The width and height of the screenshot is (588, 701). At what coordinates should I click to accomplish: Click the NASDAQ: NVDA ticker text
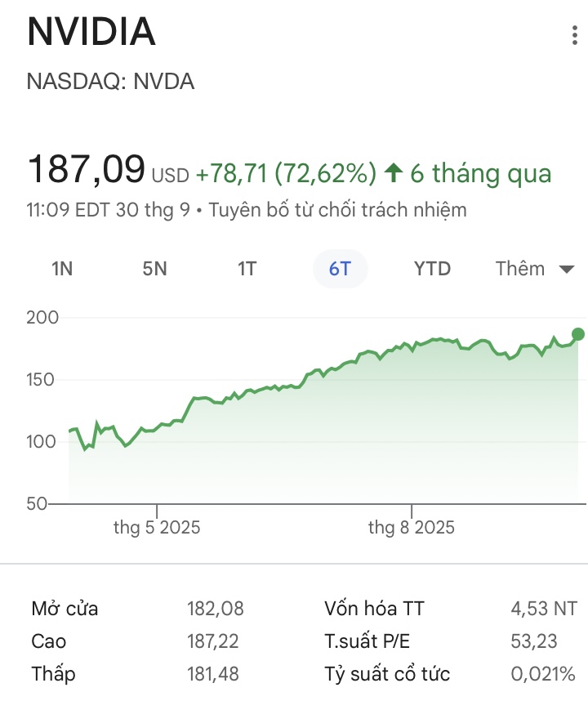pyautogui.click(x=111, y=82)
